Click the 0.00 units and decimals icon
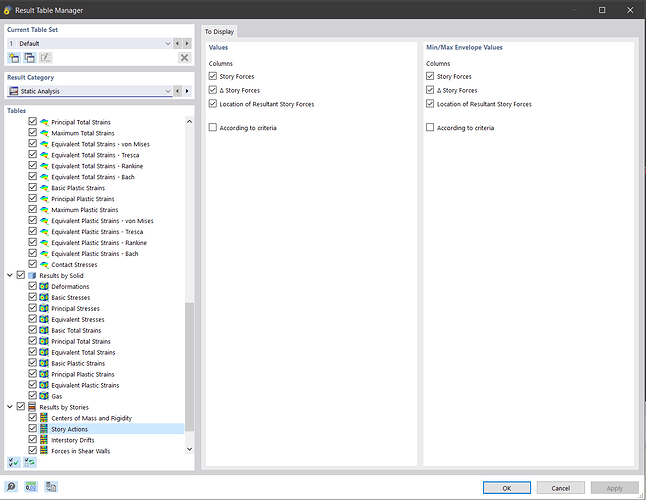The height and width of the screenshot is (500, 646). (x=31, y=487)
